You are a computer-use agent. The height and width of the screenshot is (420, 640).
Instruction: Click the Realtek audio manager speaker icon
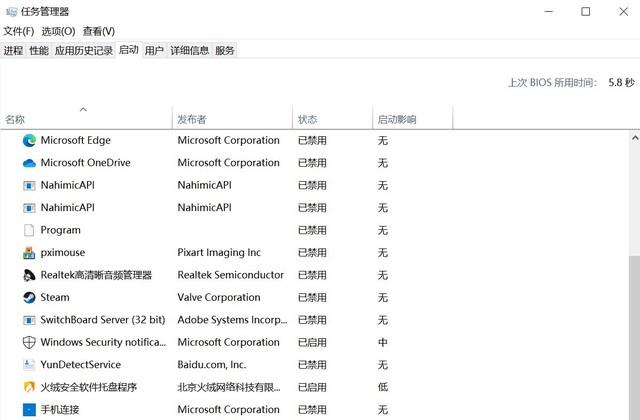tap(29, 276)
